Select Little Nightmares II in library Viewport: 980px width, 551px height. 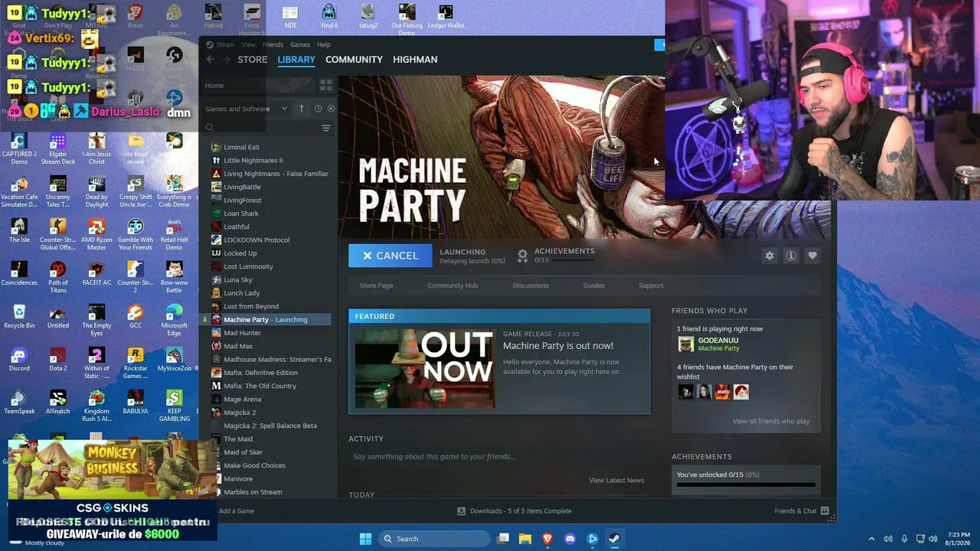(x=253, y=161)
